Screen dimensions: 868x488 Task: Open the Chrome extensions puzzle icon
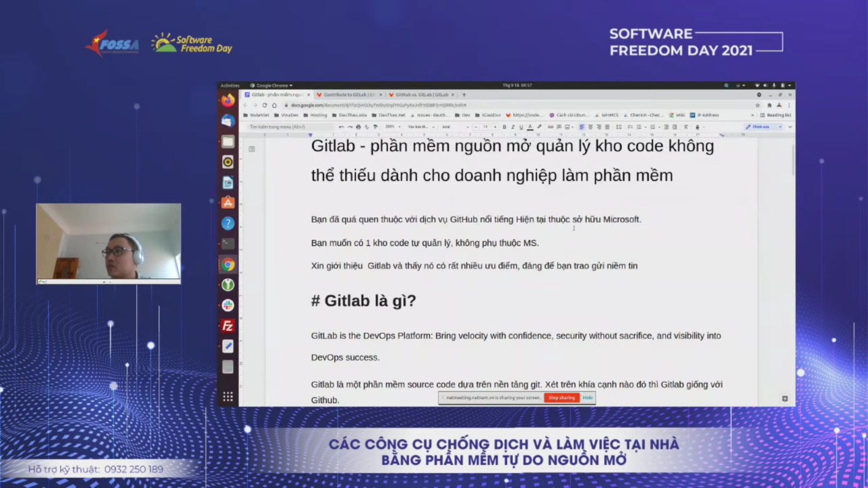769,105
